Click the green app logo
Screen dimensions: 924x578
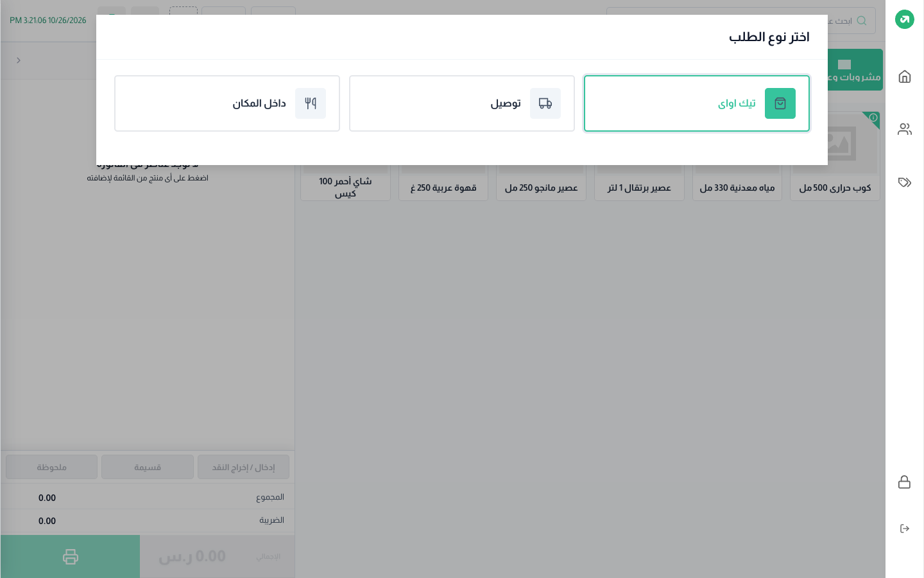[905, 19]
